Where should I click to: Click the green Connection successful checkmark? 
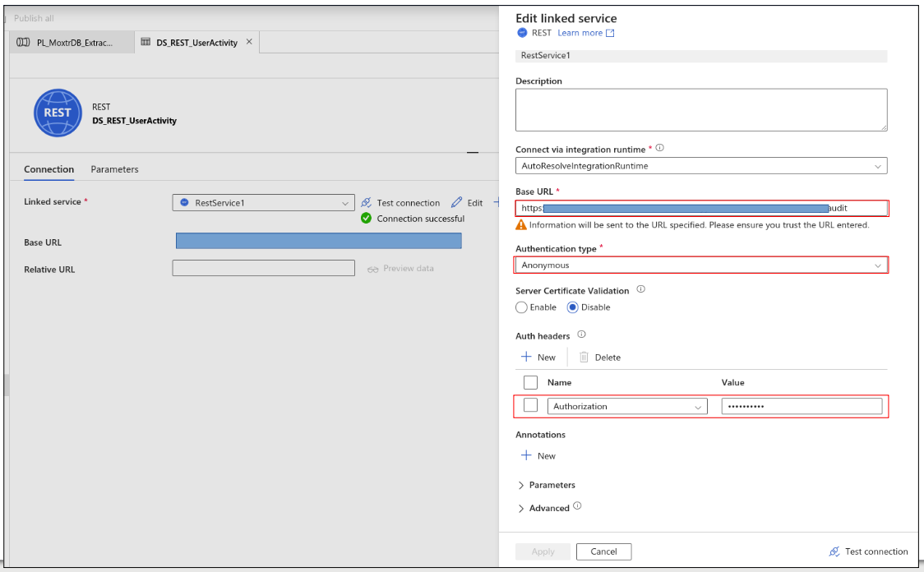point(366,219)
